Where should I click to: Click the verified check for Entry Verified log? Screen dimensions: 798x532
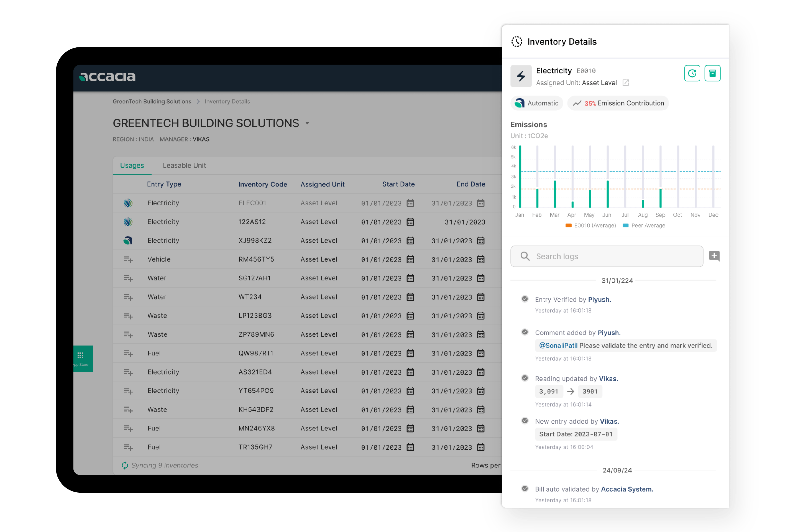click(525, 299)
